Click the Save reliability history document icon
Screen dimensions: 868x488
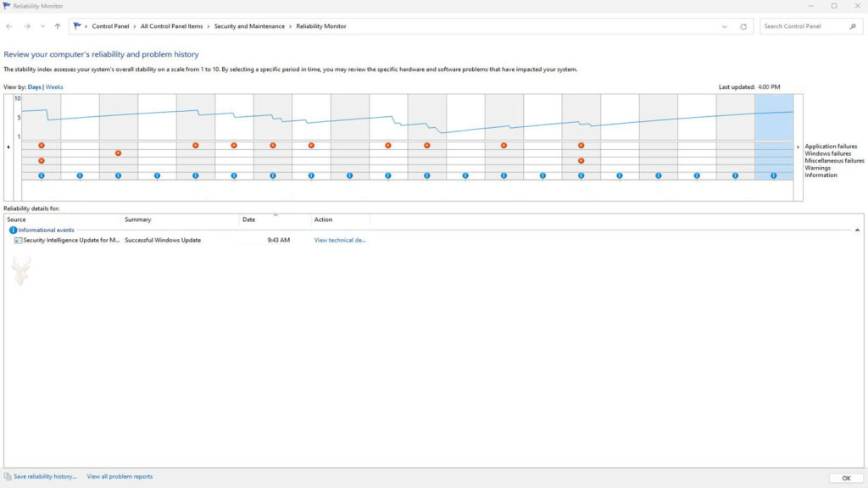(7, 476)
